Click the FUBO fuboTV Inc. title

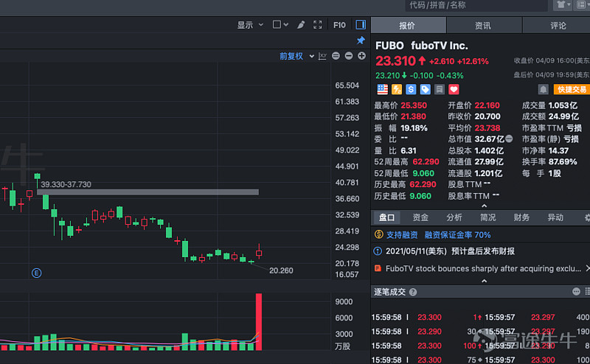click(422, 46)
